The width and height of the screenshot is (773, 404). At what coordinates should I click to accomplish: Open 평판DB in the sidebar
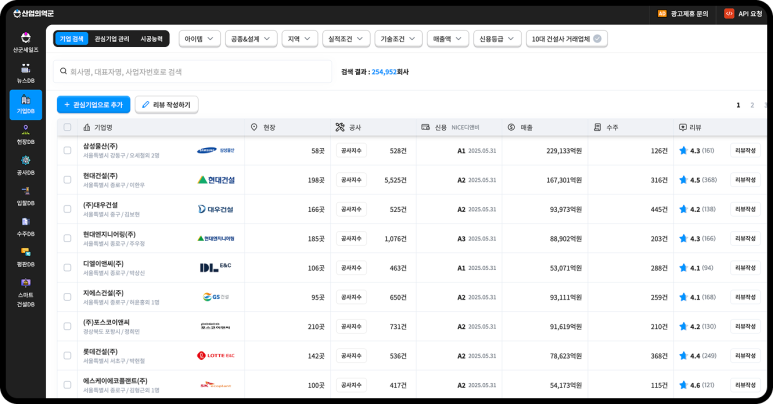coord(26,257)
